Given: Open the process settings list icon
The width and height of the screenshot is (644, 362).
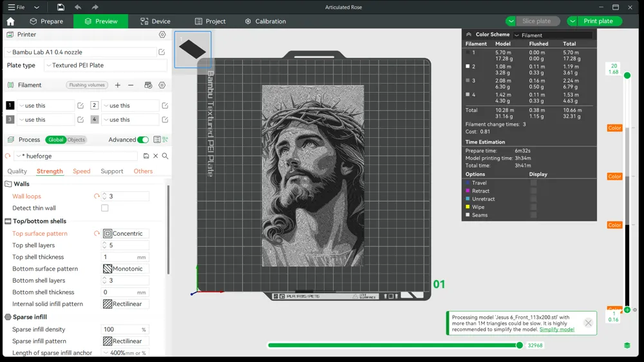Looking at the screenshot, I should (157, 140).
